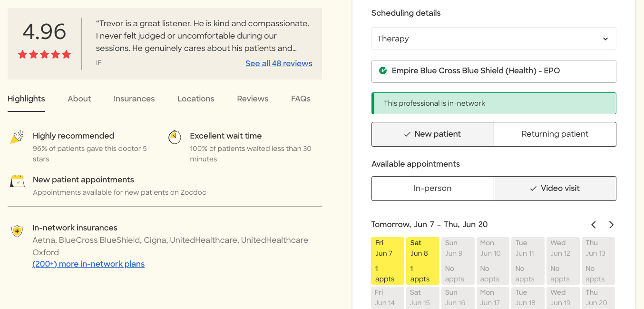The height and width of the screenshot is (309, 644).
Task: Click the green checkmark insurance verified icon
Action: point(383,71)
